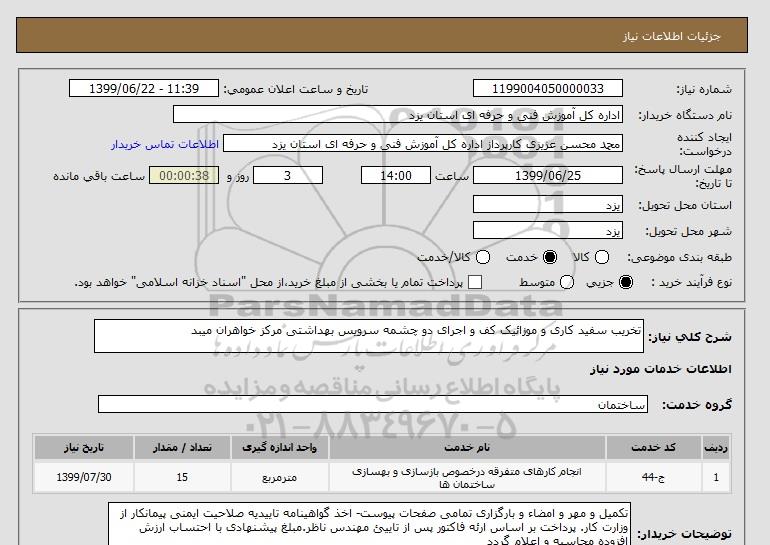Select the خدمت radio button
The width and height of the screenshot is (770, 545).
(550, 257)
